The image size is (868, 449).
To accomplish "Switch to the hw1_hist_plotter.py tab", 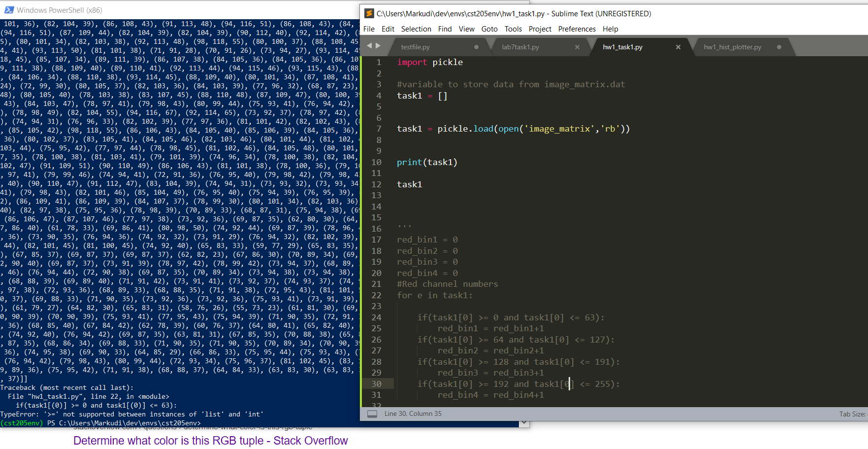I will coord(732,47).
